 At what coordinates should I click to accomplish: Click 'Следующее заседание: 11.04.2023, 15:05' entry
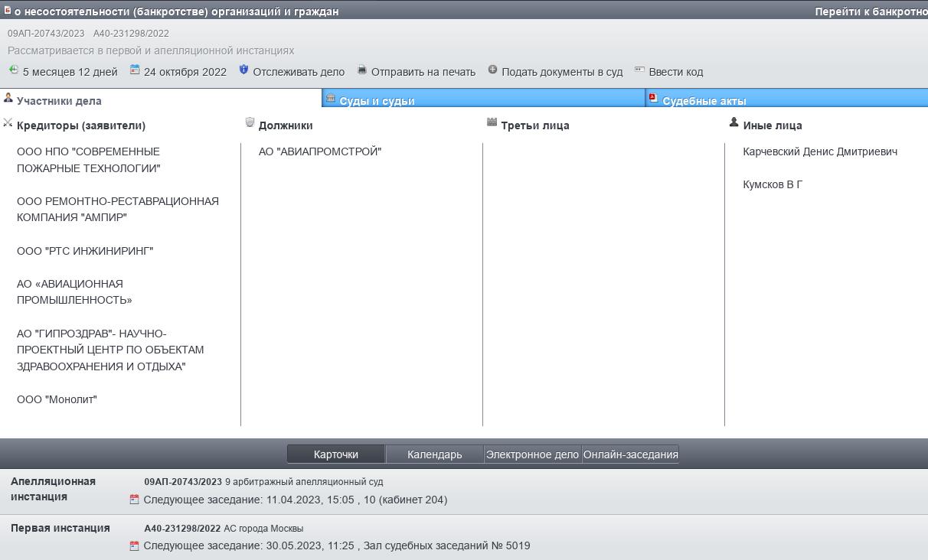coord(296,500)
